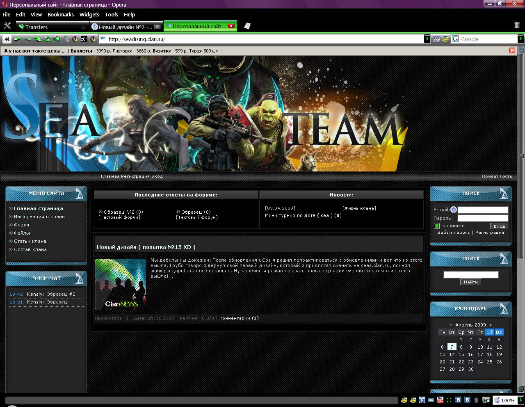Open 'Комментарии (1)' under the news post

(239, 318)
